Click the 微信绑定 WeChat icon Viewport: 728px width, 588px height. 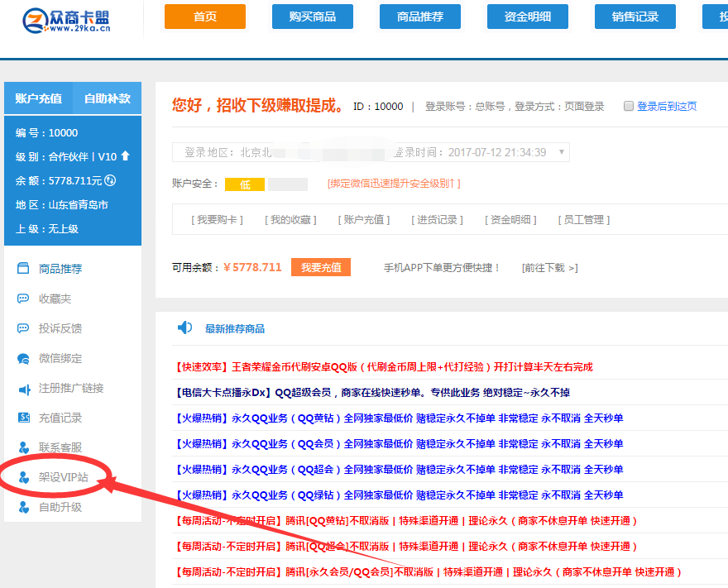(23, 358)
